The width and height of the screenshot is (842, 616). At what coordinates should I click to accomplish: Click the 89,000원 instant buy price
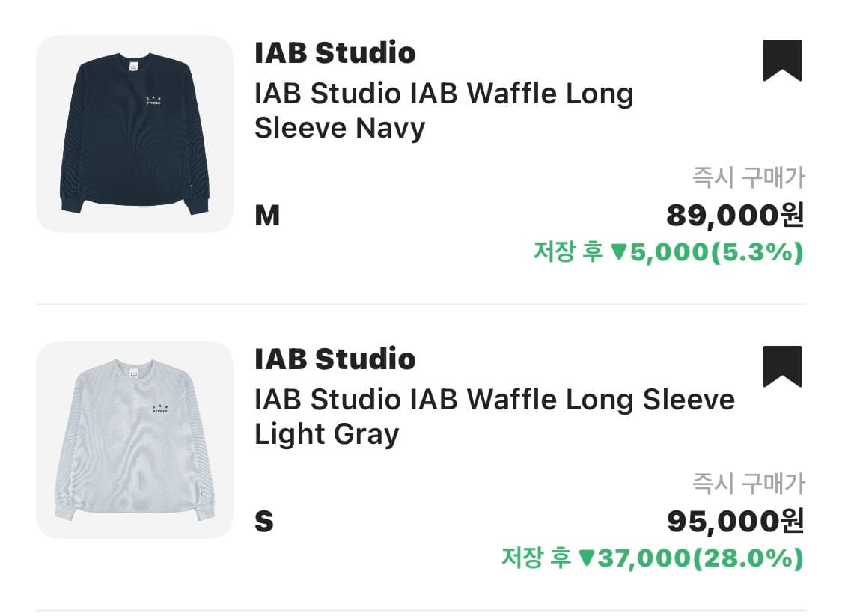pyautogui.click(x=737, y=216)
